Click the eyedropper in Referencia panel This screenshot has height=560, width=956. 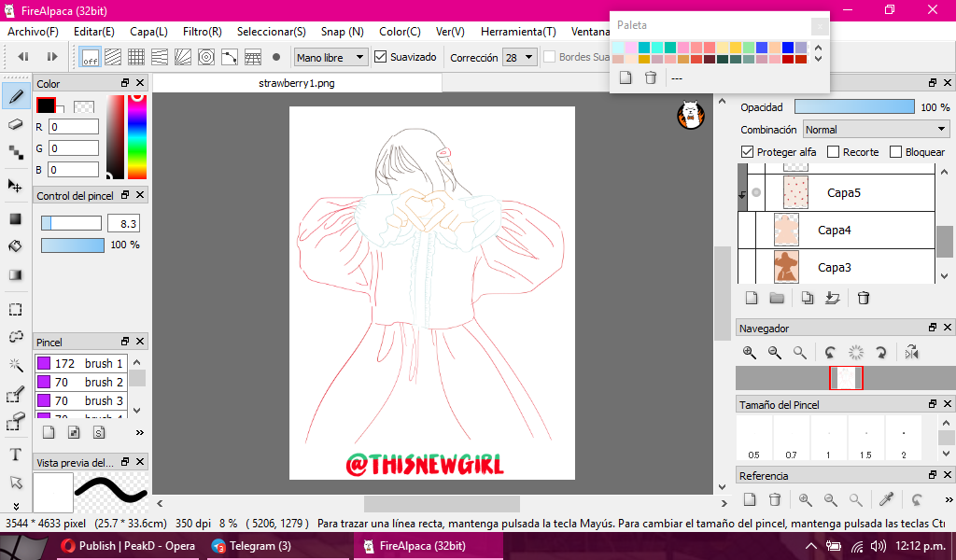[887, 499]
